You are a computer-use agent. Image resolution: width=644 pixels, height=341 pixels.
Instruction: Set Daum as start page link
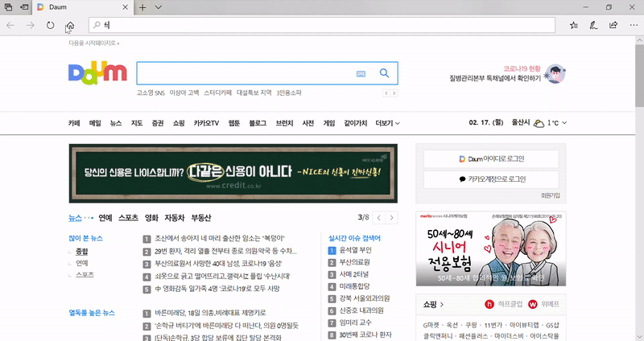click(x=93, y=43)
